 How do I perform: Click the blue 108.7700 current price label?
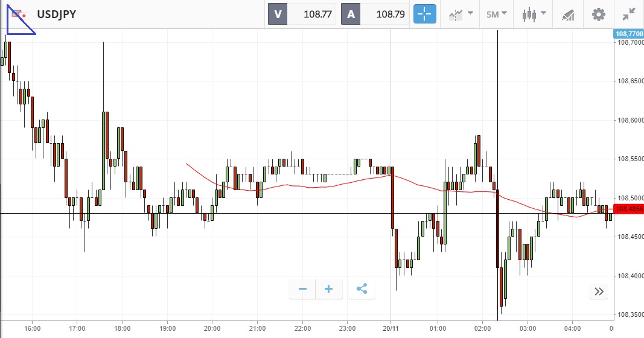[x=628, y=34]
